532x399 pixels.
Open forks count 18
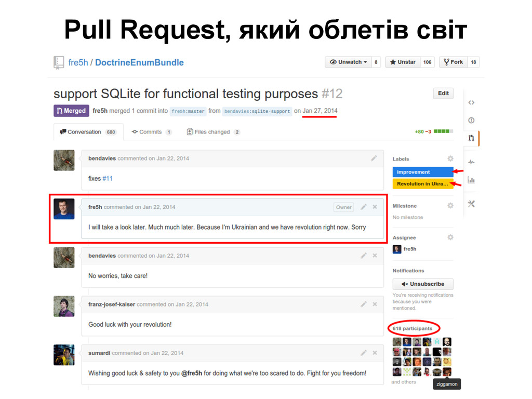(474, 62)
